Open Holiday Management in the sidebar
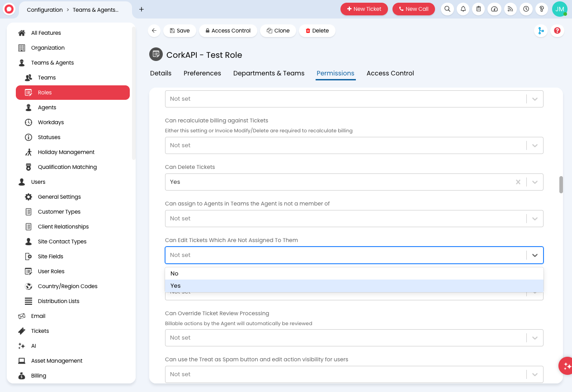The image size is (572, 392). [x=66, y=152]
